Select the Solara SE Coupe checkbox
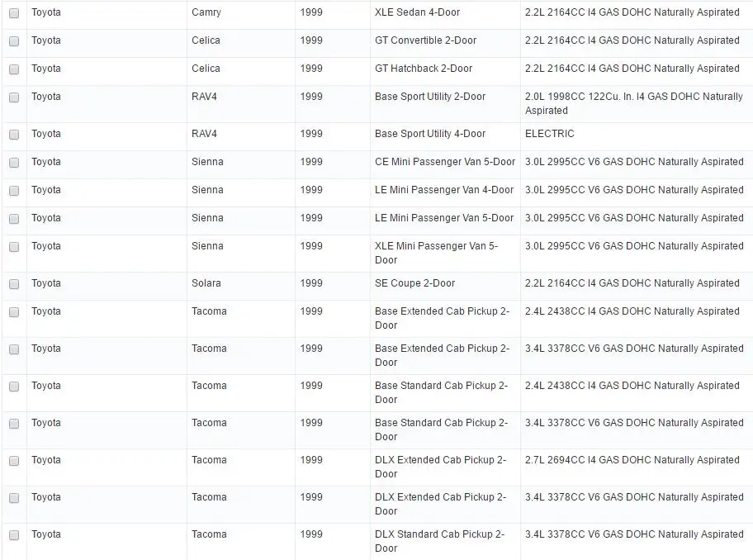The height and width of the screenshot is (560, 753). [x=14, y=284]
